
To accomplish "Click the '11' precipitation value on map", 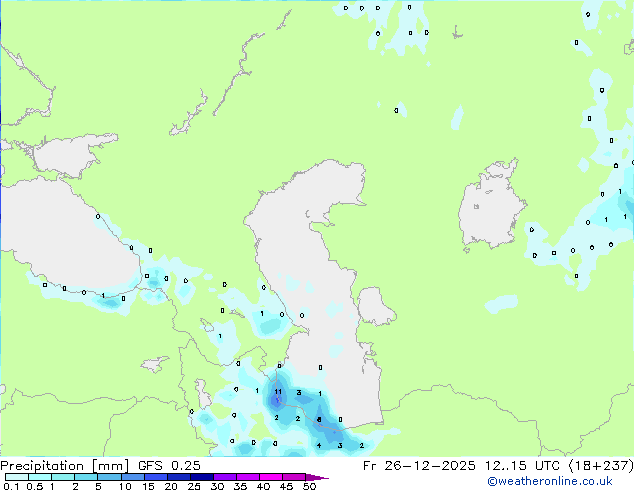I will [x=278, y=391].
